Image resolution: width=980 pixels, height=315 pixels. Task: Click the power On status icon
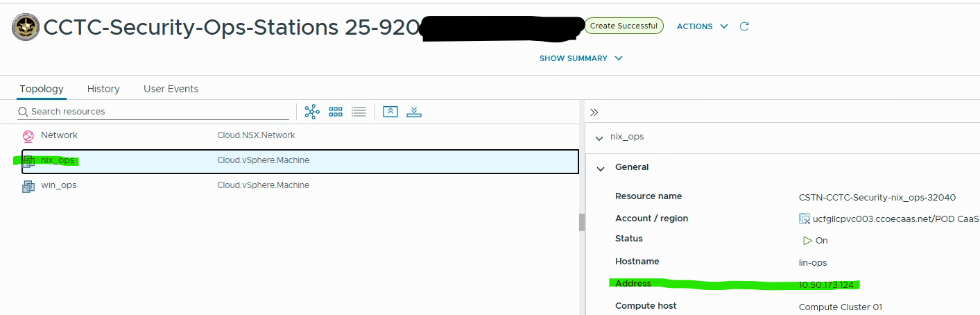pyautogui.click(x=807, y=241)
